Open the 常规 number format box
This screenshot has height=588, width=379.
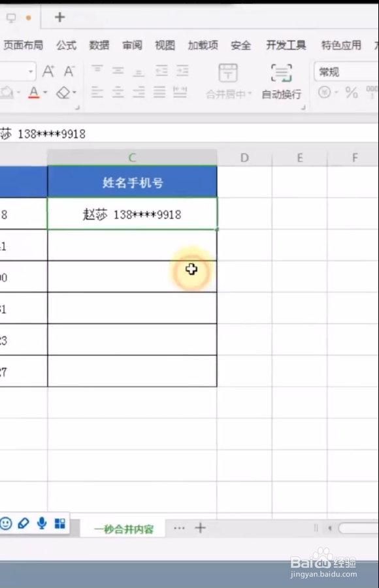point(346,71)
